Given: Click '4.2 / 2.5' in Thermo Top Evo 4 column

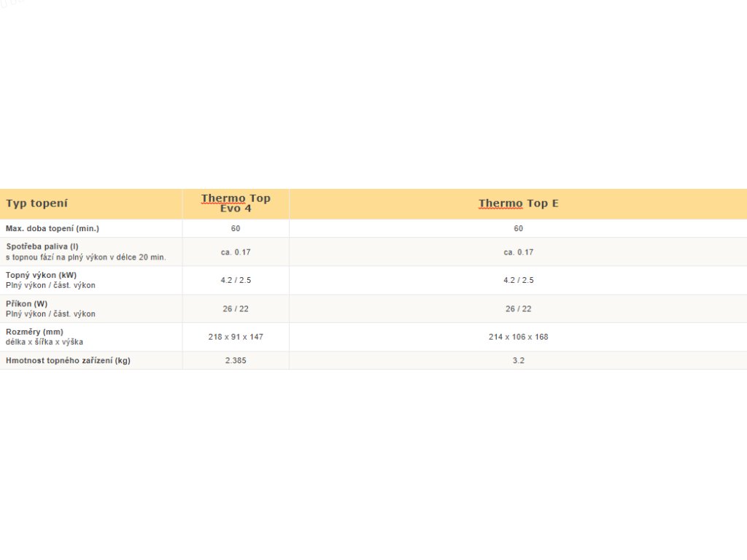Looking at the screenshot, I should pyautogui.click(x=236, y=281).
